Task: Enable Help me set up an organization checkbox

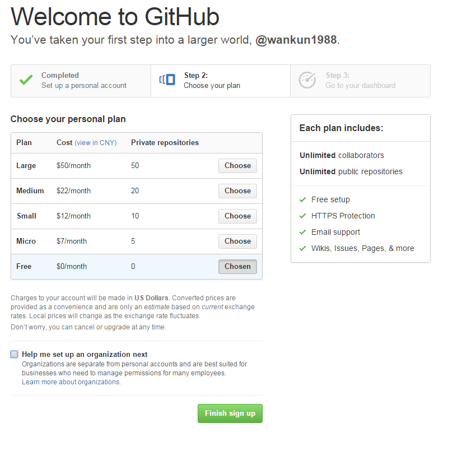Action: click(x=14, y=355)
